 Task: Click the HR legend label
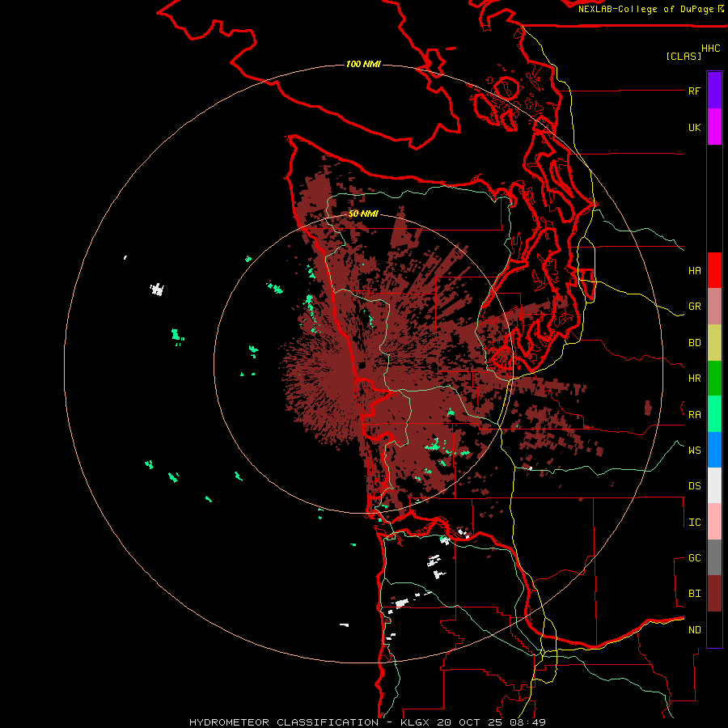coord(694,379)
